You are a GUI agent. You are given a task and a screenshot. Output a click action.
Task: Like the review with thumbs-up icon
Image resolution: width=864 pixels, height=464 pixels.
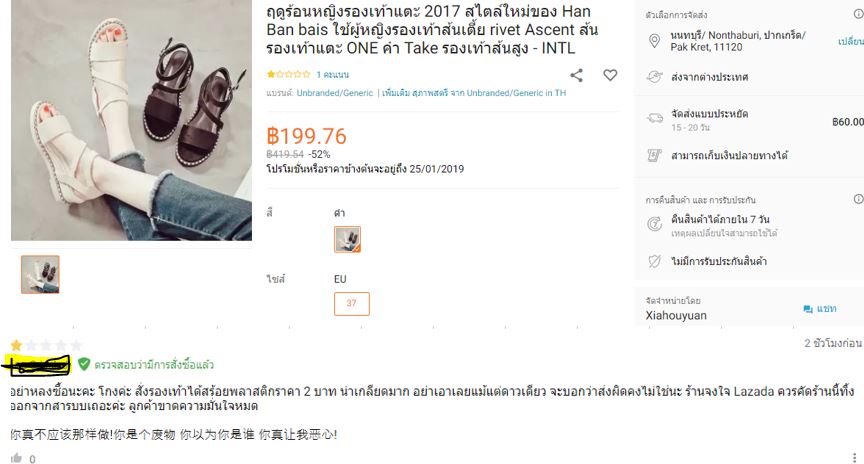17,458
